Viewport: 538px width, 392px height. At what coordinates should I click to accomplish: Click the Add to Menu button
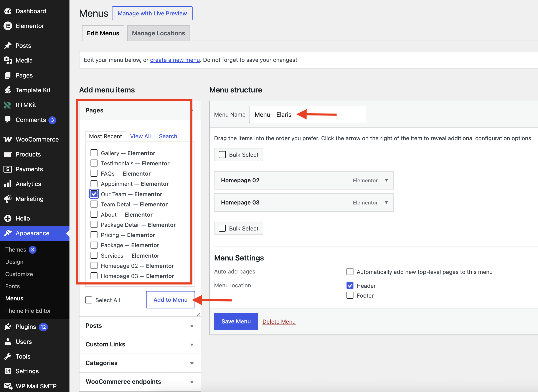170,300
